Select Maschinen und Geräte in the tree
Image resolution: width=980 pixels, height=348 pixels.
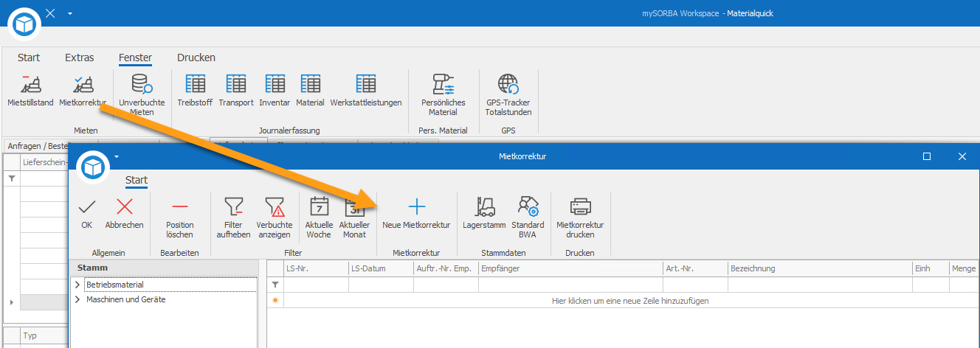point(126,299)
